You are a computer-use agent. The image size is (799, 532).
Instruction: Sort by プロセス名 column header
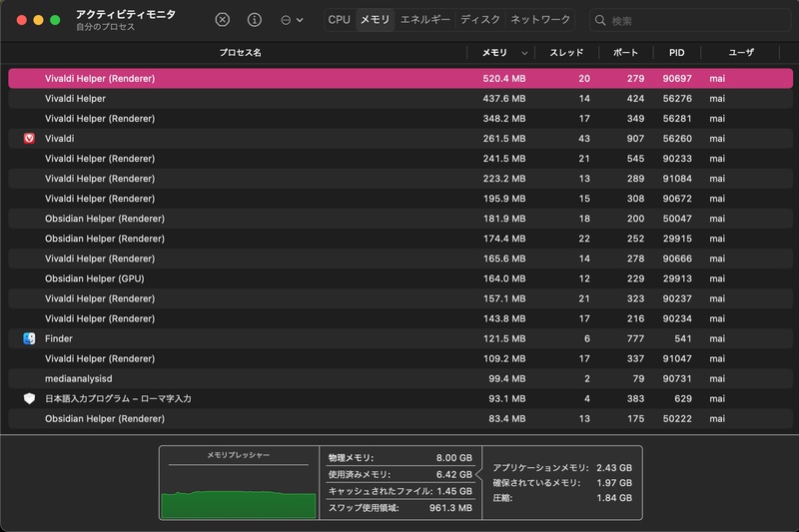point(240,53)
